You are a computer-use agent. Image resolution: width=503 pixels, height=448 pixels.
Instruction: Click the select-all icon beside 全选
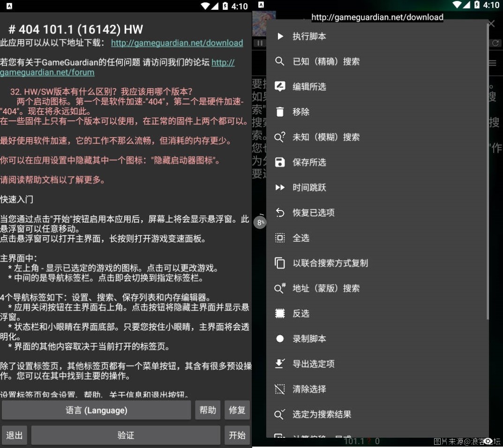point(280,238)
